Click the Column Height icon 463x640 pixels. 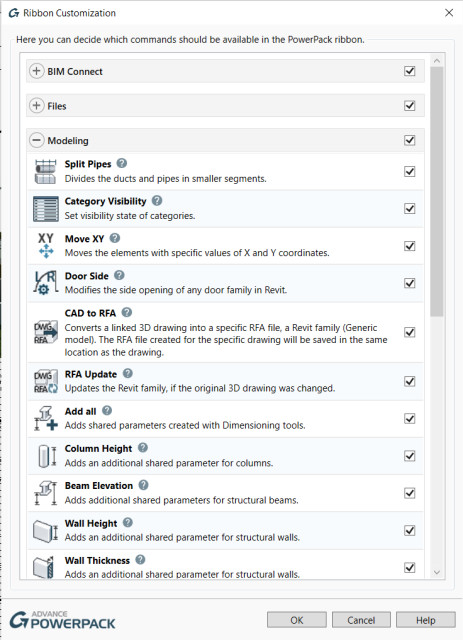tap(46, 456)
